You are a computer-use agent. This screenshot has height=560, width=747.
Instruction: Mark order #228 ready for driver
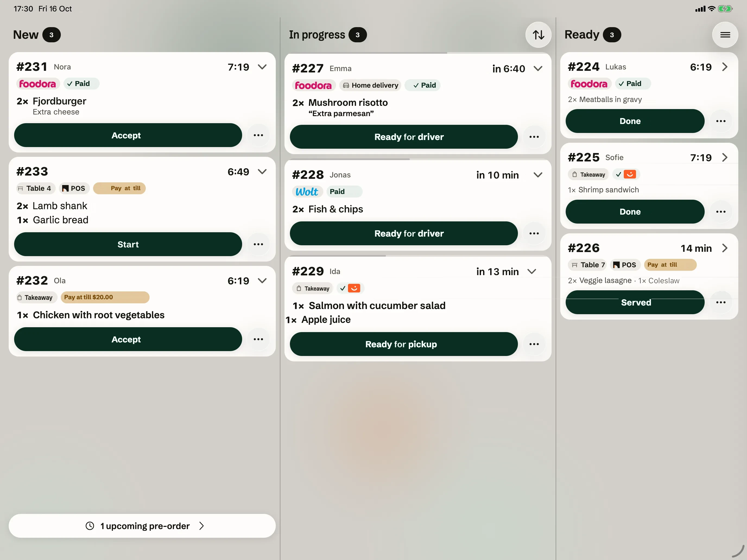click(404, 233)
